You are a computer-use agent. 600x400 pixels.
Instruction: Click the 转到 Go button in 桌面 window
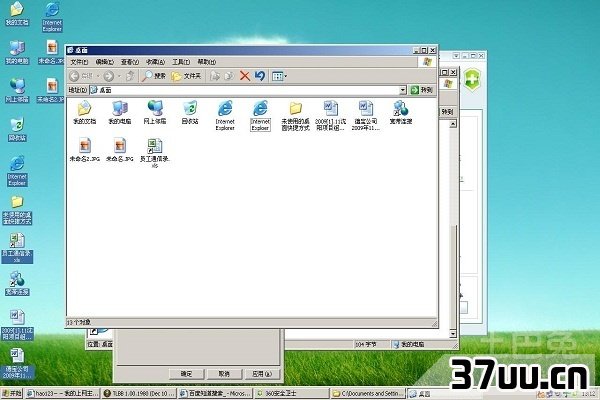pos(422,90)
